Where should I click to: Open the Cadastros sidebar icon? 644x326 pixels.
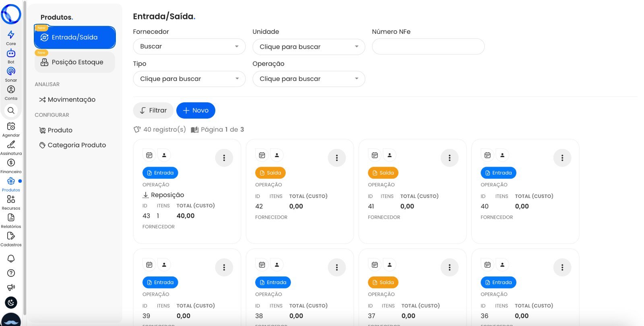(x=11, y=236)
